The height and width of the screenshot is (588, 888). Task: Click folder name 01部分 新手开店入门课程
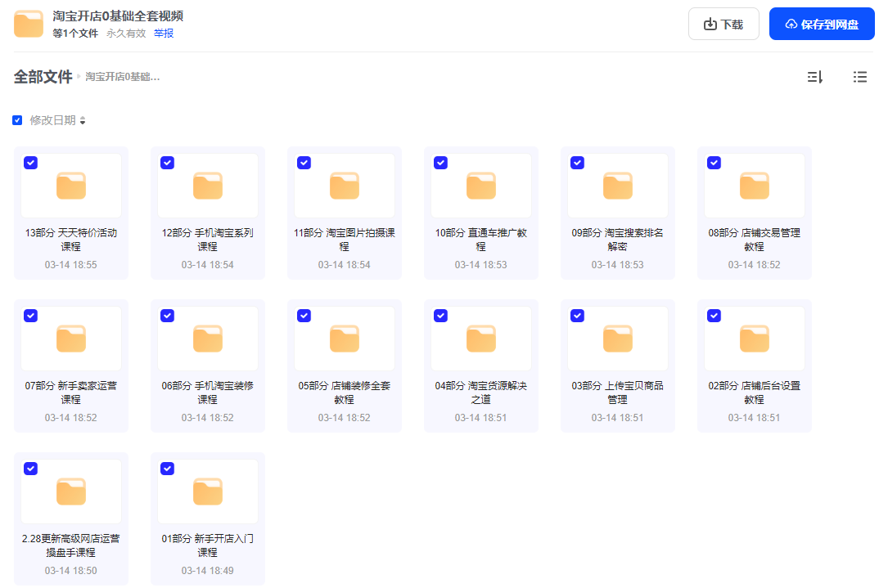coord(207,545)
